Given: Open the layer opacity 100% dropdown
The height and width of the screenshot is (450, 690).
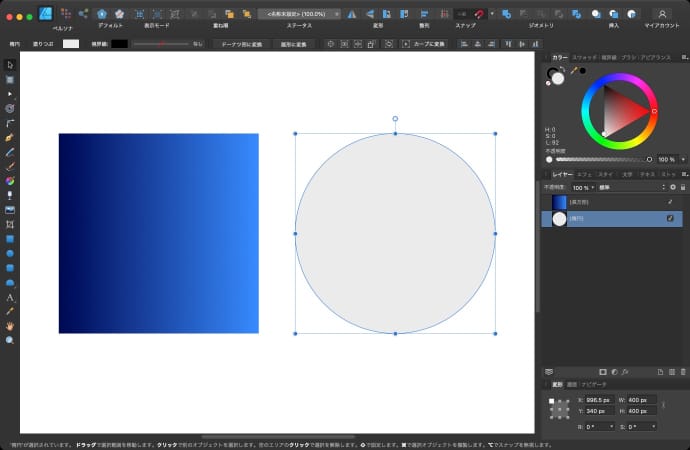Looking at the screenshot, I should pos(581,187).
